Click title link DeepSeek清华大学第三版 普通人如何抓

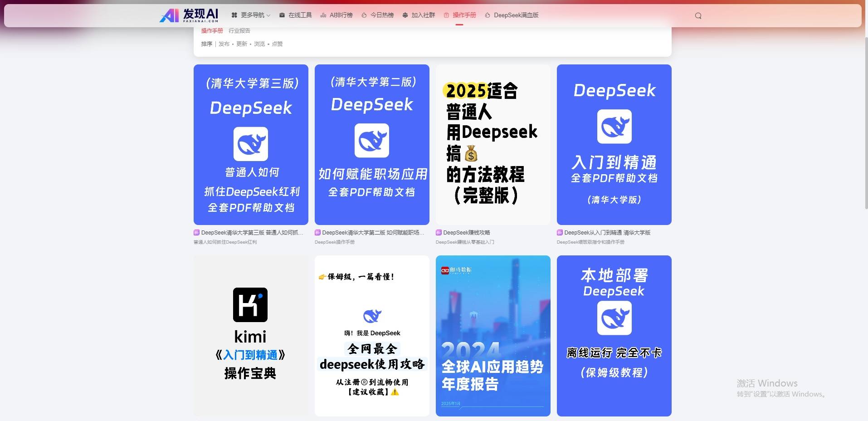(253, 232)
